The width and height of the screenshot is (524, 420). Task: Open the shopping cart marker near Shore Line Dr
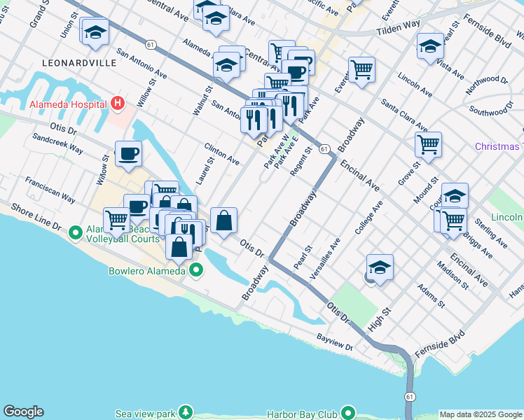point(116,220)
